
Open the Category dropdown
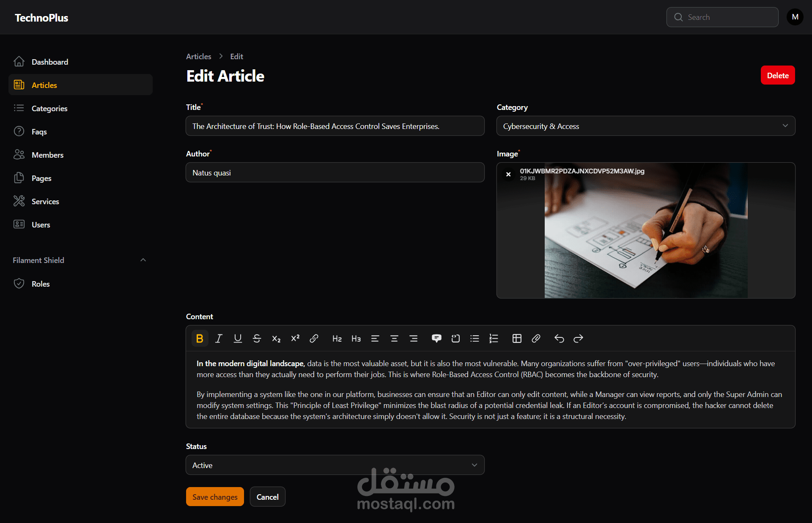click(645, 126)
